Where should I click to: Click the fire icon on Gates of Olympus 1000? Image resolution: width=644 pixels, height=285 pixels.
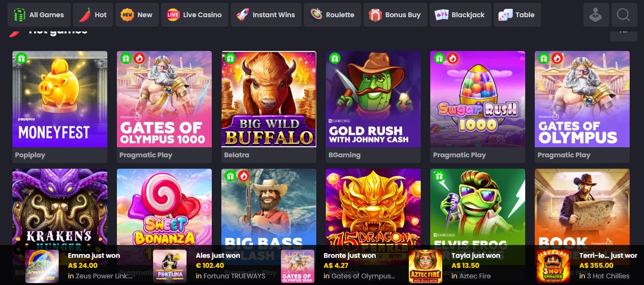[x=139, y=59]
